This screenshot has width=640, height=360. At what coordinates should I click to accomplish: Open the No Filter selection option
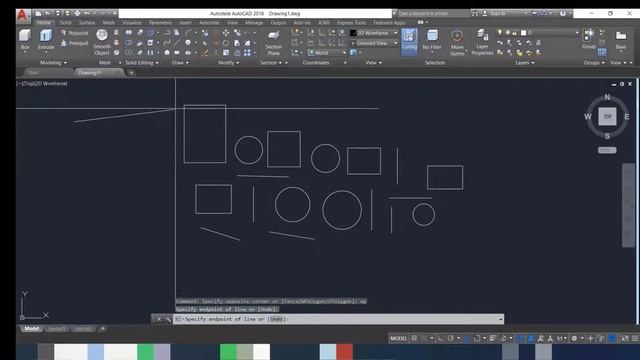(432, 40)
